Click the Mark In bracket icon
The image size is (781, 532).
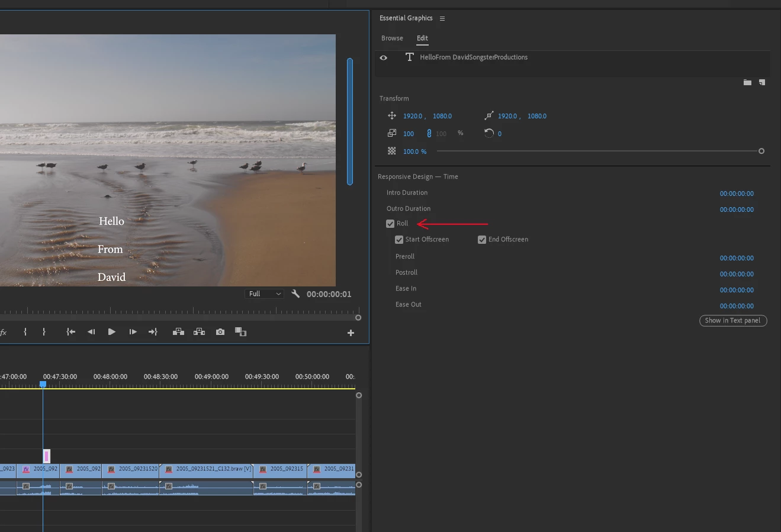(x=25, y=332)
